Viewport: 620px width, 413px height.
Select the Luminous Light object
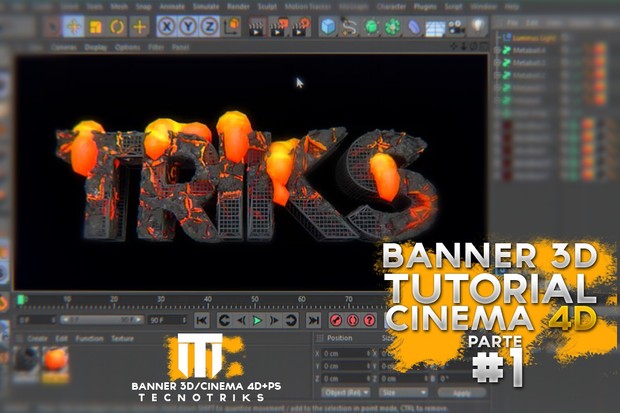coord(534,38)
